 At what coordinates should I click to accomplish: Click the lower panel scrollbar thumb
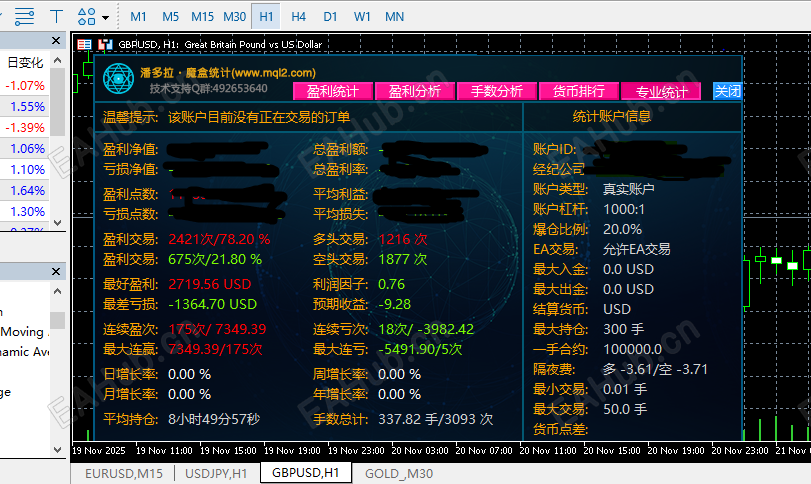[57, 320]
